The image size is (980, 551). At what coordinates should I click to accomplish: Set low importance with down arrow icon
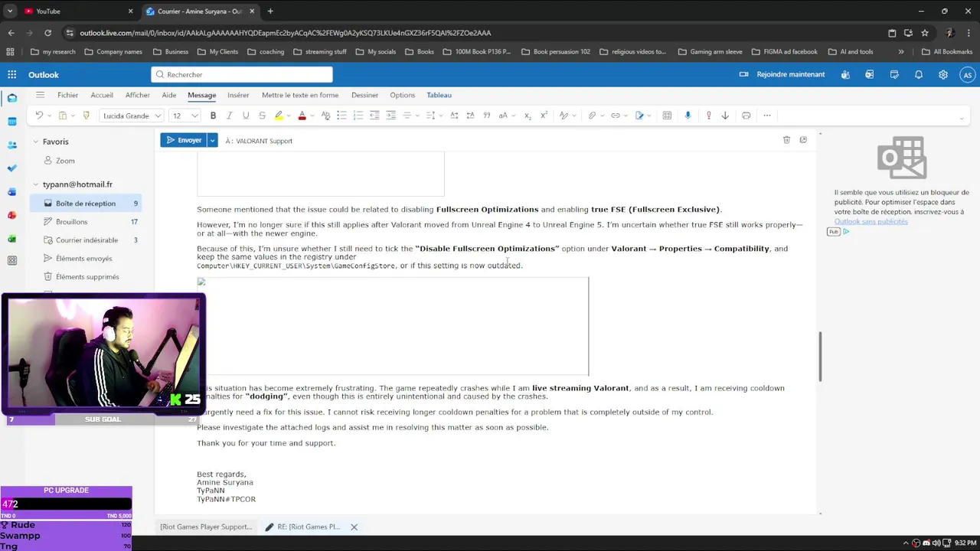(725, 116)
